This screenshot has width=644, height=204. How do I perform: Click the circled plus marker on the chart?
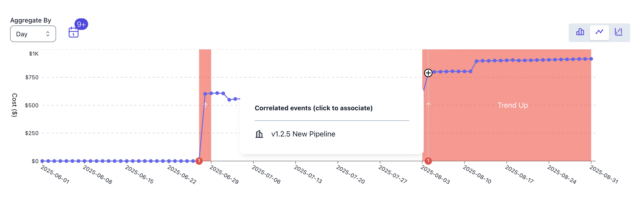coord(429,73)
